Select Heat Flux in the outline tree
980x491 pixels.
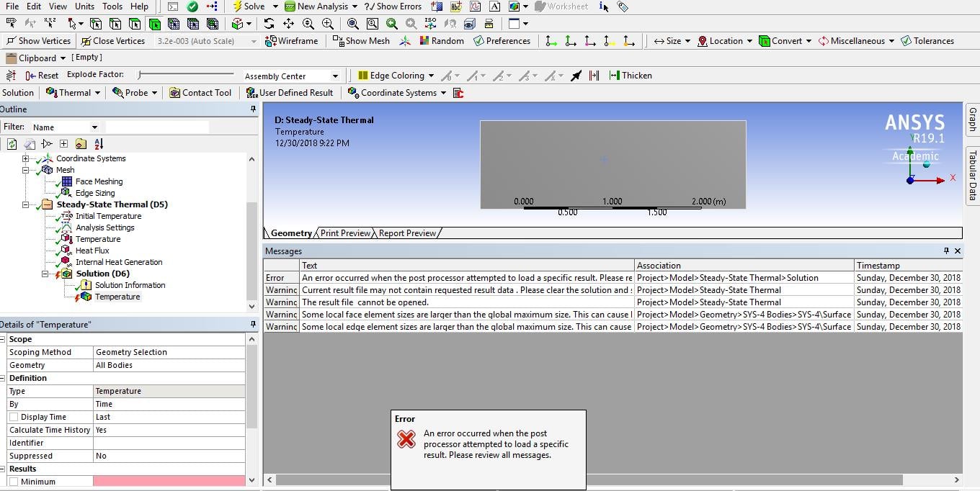tap(92, 251)
